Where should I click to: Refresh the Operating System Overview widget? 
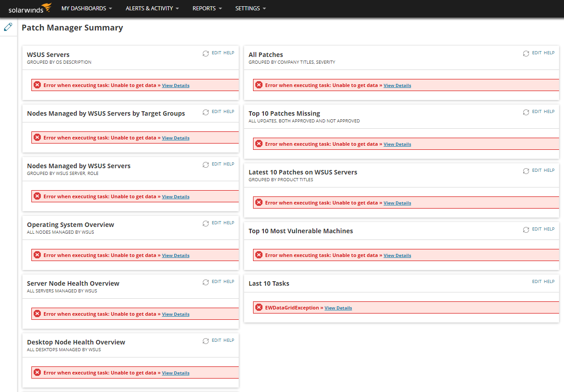[x=205, y=223]
